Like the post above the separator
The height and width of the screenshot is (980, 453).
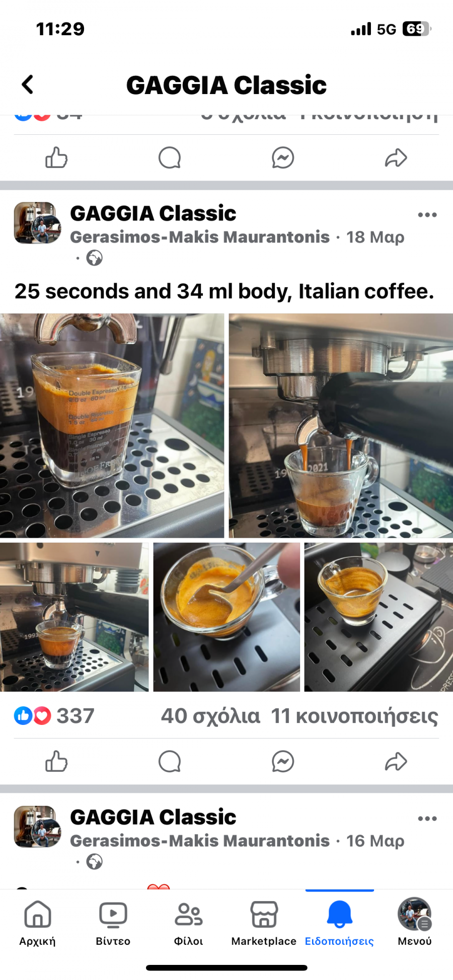pyautogui.click(x=56, y=157)
